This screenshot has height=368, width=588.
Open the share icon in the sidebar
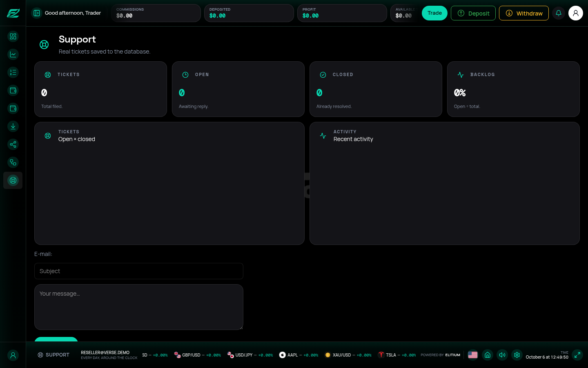pyautogui.click(x=13, y=144)
